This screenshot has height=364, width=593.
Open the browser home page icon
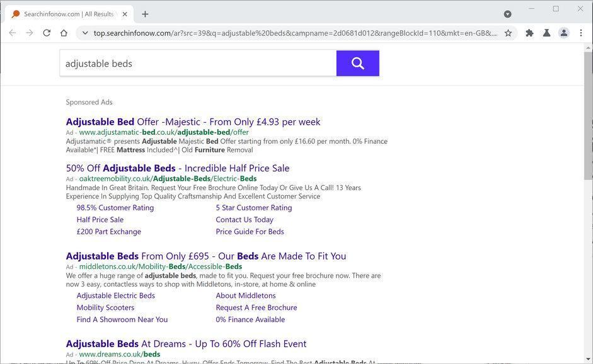[64, 33]
